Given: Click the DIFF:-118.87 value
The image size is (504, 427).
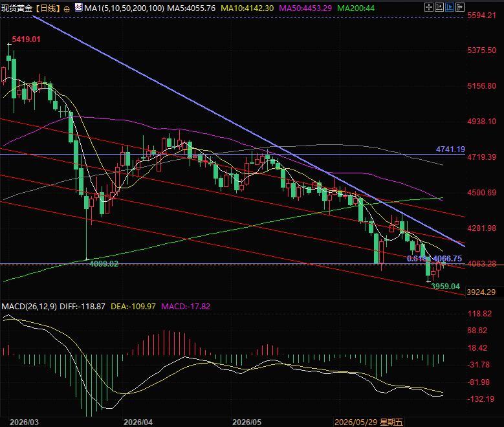Looking at the screenshot, I should point(83,307).
